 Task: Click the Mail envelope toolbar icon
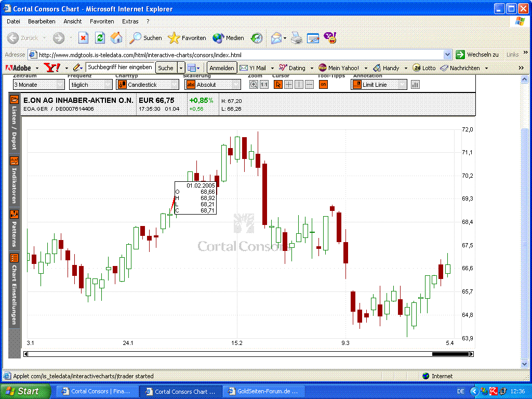[276, 38]
